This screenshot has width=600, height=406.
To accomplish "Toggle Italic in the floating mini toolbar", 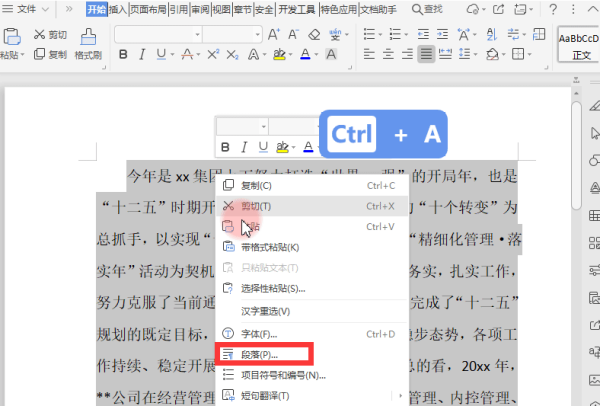I will (244, 147).
